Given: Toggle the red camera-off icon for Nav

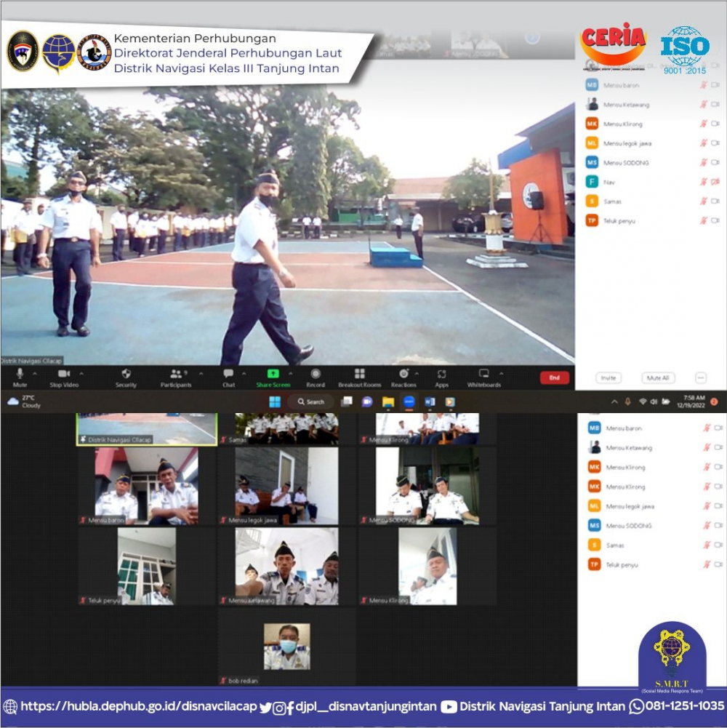Looking at the screenshot, I should pos(715,182).
